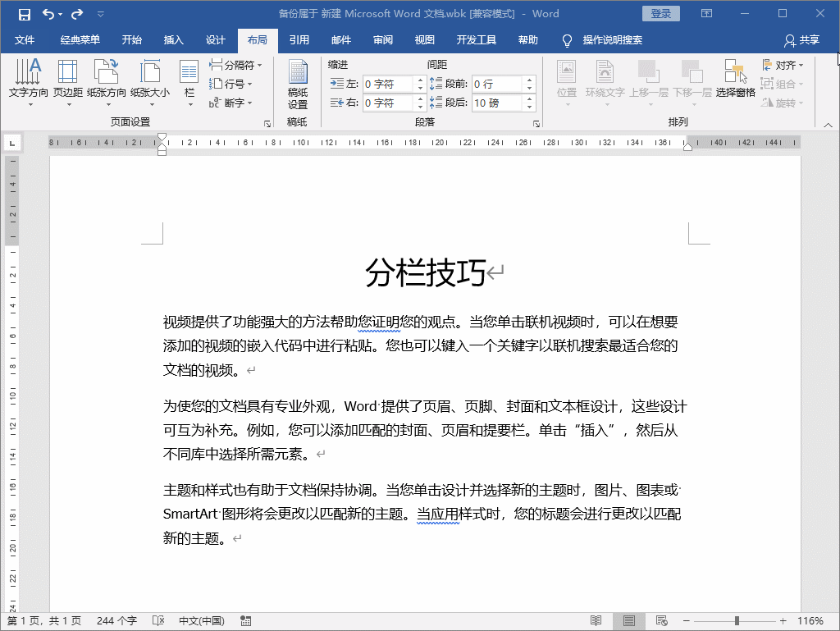This screenshot has width=840, height=631.
Task: Launch the 页面设置 dialog launcher
Action: 267,124
